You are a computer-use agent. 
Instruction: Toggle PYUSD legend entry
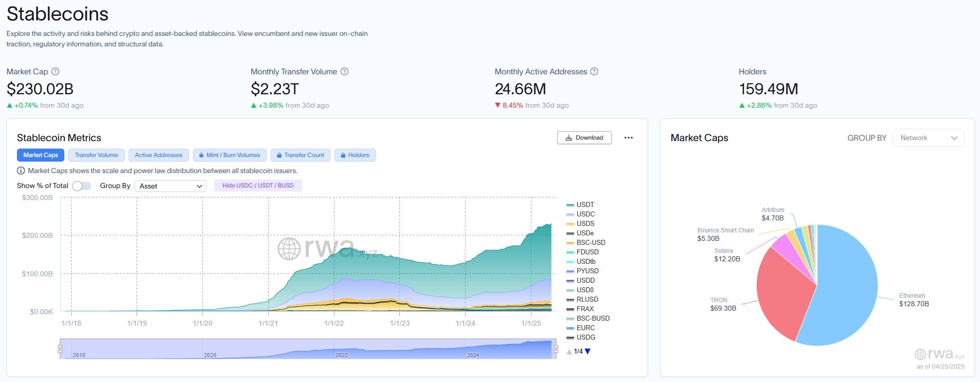587,271
